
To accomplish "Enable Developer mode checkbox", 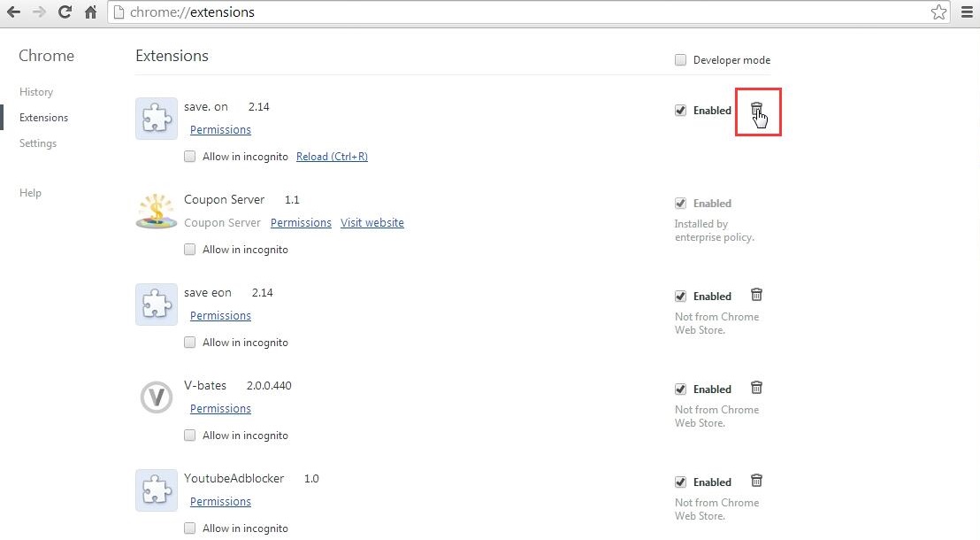I will point(681,60).
